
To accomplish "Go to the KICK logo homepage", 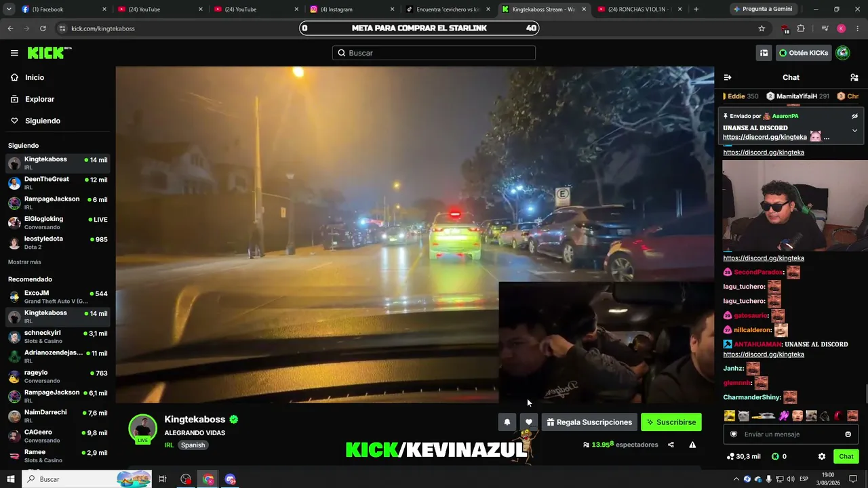I will [50, 53].
